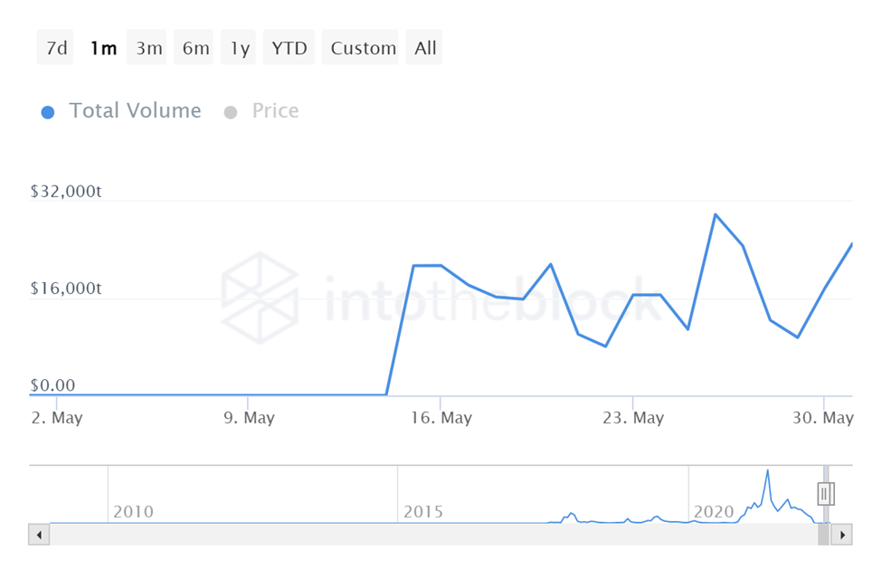The height and width of the screenshot is (588, 882).
Task: Show All historical data
Action: (x=425, y=48)
